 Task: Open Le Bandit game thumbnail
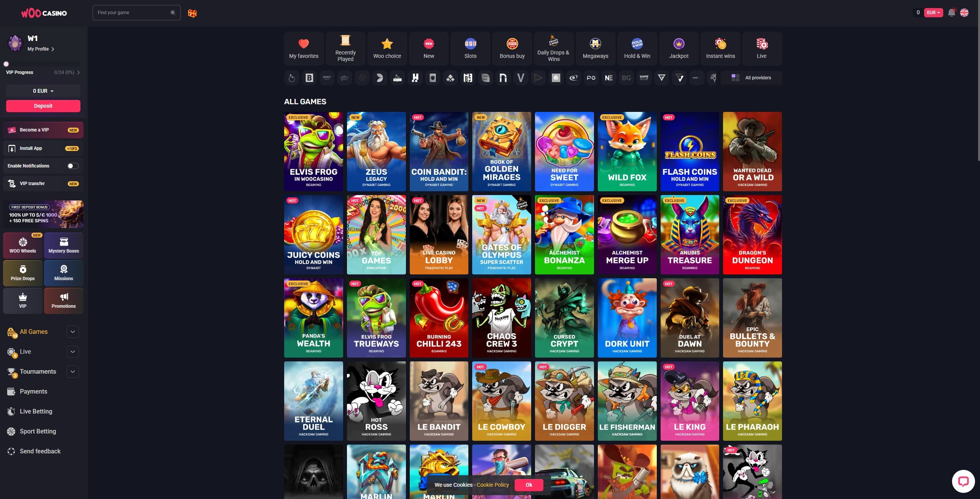(x=439, y=401)
